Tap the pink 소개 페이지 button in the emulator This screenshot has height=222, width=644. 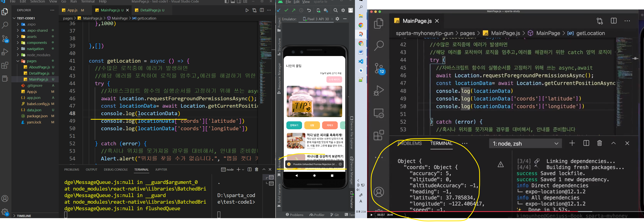point(334,79)
